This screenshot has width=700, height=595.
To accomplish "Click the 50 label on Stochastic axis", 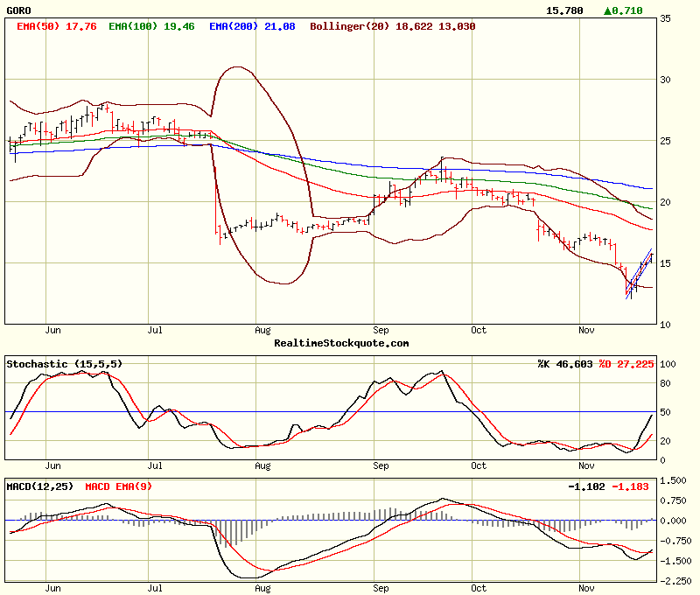I will (665, 412).
